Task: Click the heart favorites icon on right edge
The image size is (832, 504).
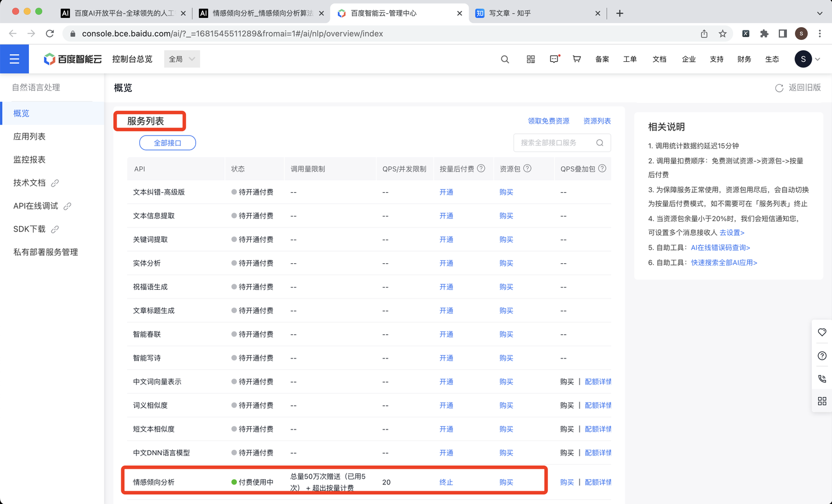Action: (822, 332)
